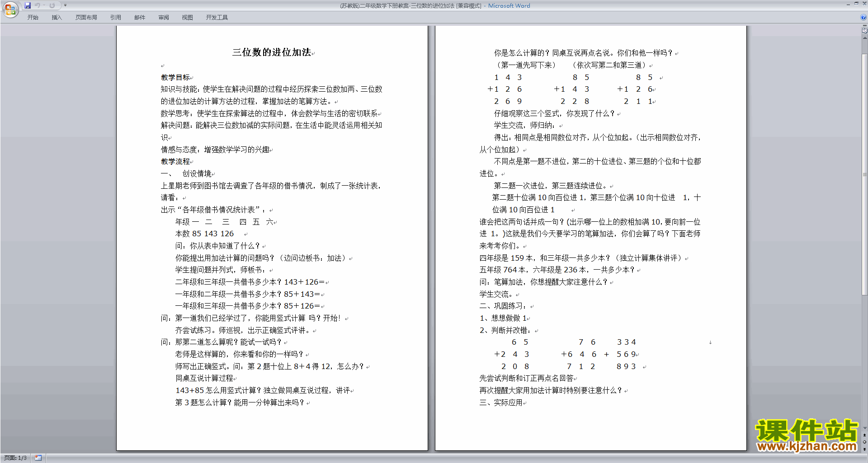Click the line 学生交流，师归纳

(x=524, y=126)
